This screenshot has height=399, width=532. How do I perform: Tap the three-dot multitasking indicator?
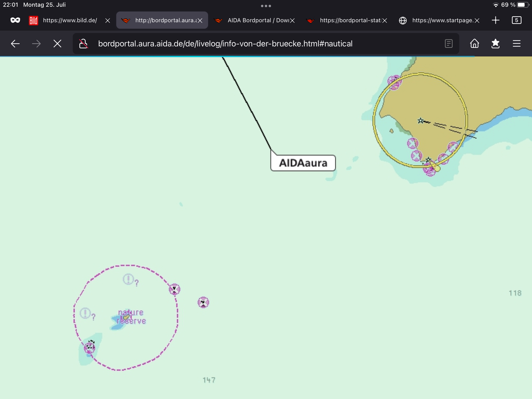[x=266, y=6]
